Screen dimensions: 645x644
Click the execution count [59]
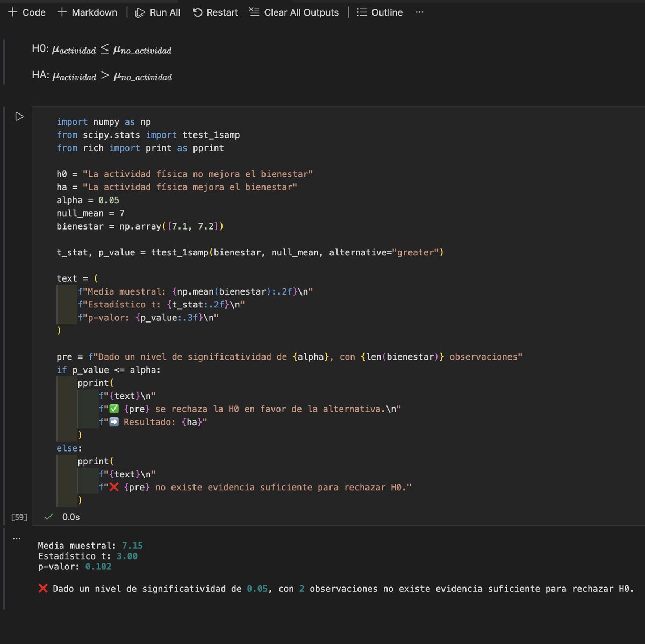pos(19,517)
